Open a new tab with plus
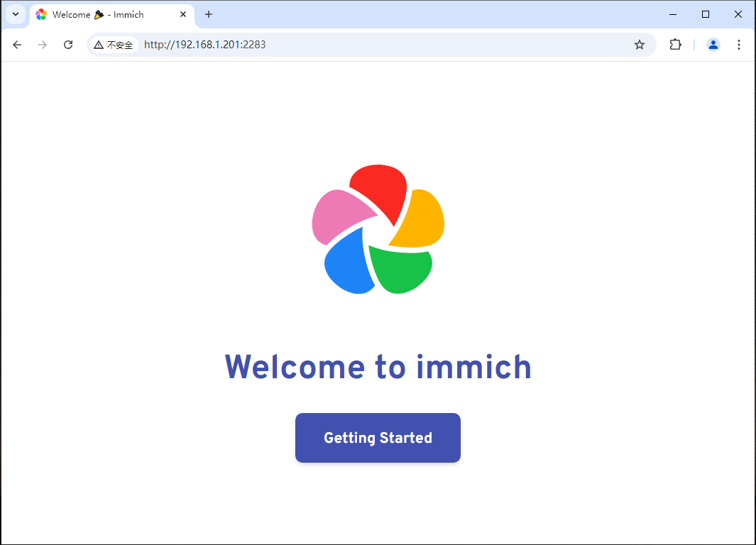The image size is (756, 545). tap(208, 14)
